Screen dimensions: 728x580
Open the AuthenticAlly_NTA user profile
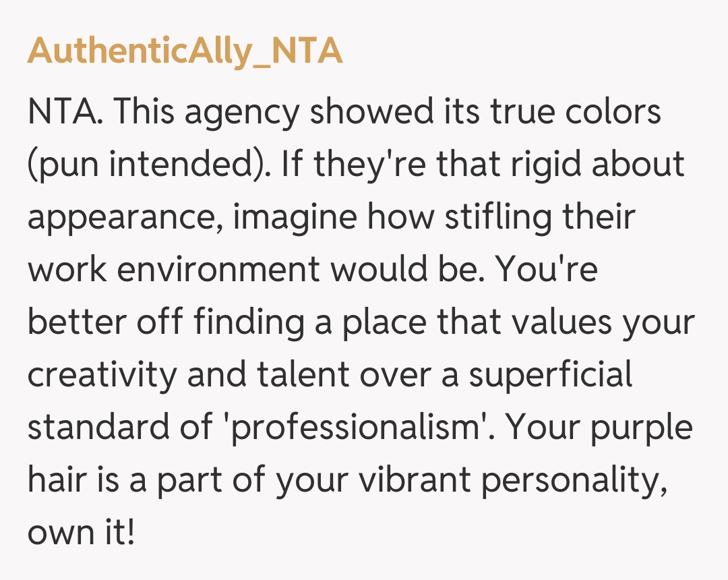click(185, 51)
